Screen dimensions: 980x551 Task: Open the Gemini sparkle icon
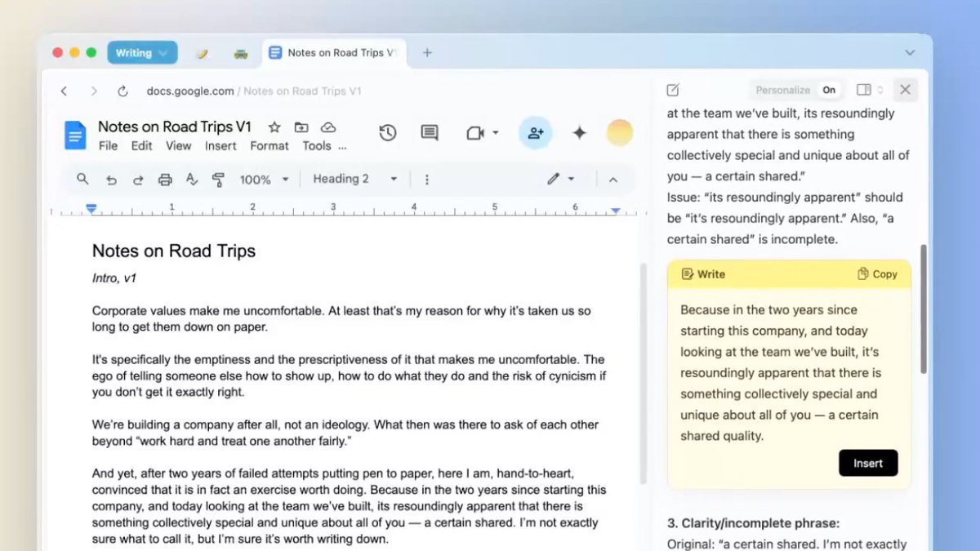pyautogui.click(x=579, y=132)
